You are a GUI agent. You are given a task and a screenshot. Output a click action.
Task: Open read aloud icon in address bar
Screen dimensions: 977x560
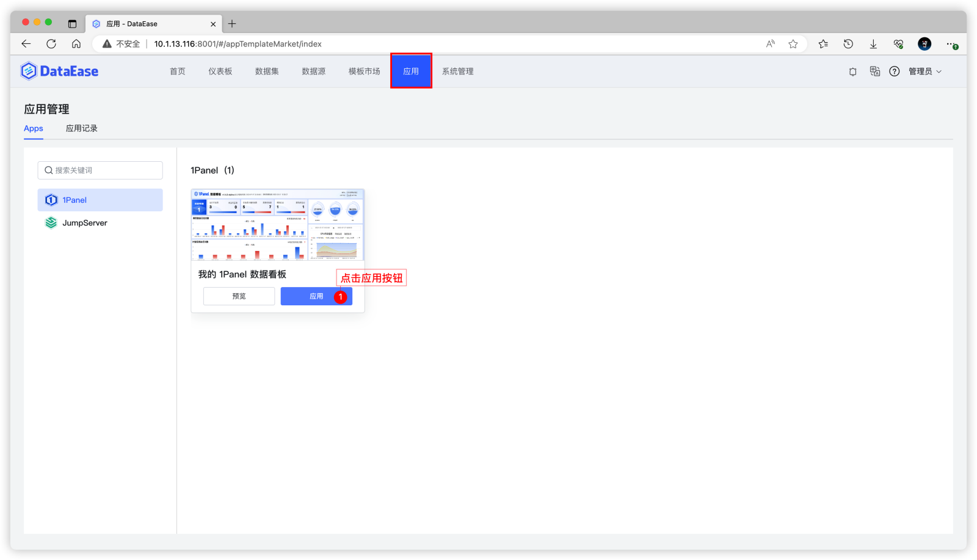pyautogui.click(x=771, y=44)
